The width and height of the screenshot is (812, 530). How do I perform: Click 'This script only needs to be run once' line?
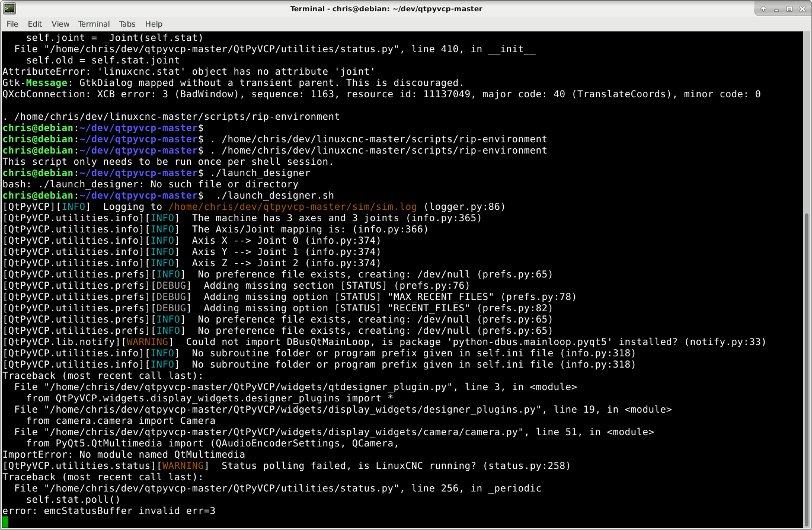168,162
